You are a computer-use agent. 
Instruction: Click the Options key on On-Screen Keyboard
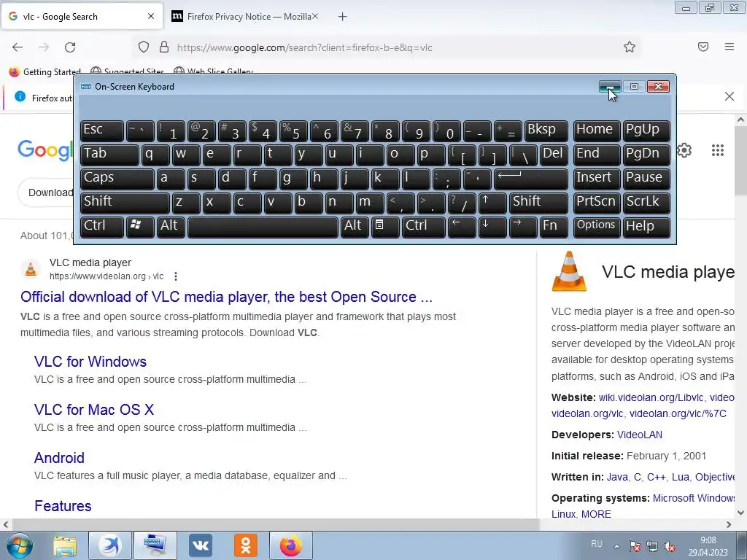[597, 226]
